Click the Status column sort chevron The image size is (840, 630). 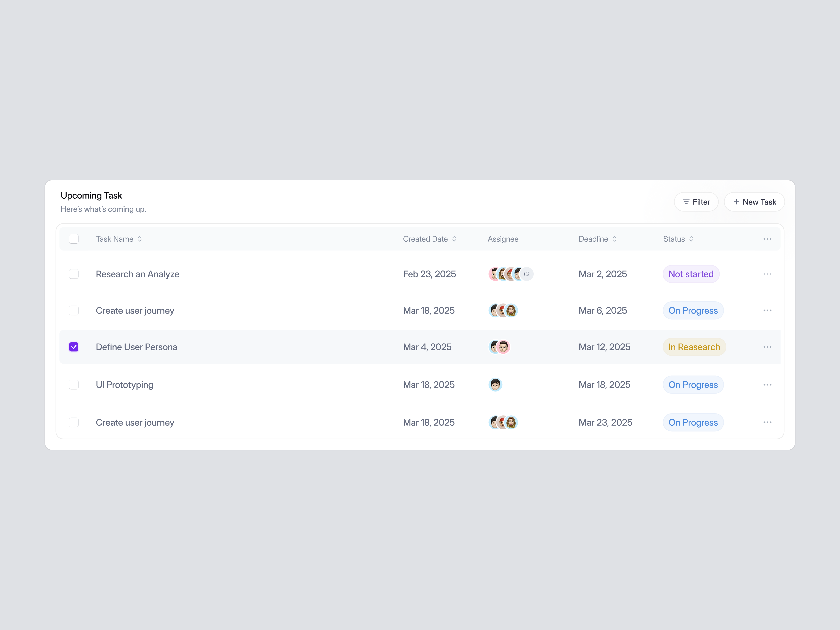[692, 239]
